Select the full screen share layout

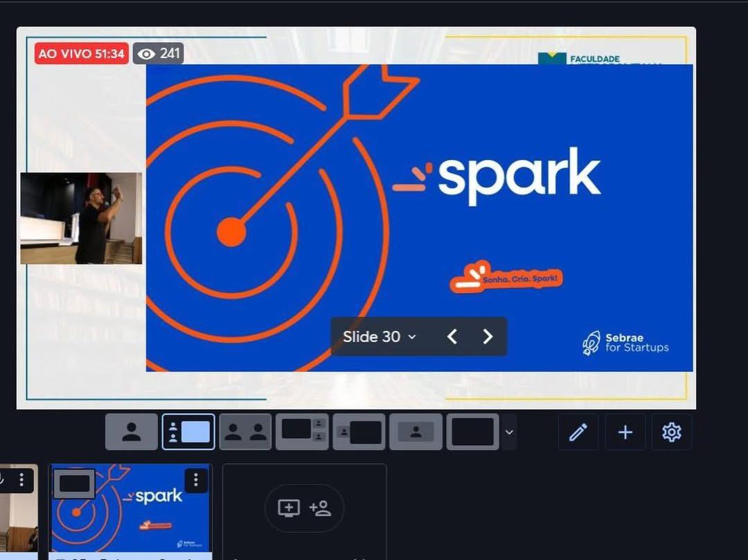[x=472, y=432]
